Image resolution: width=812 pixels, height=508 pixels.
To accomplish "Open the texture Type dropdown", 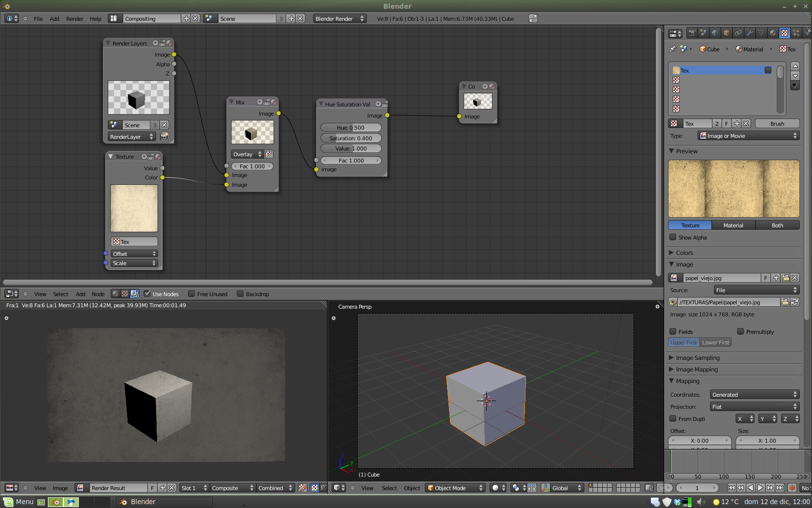I will pyautogui.click(x=748, y=136).
